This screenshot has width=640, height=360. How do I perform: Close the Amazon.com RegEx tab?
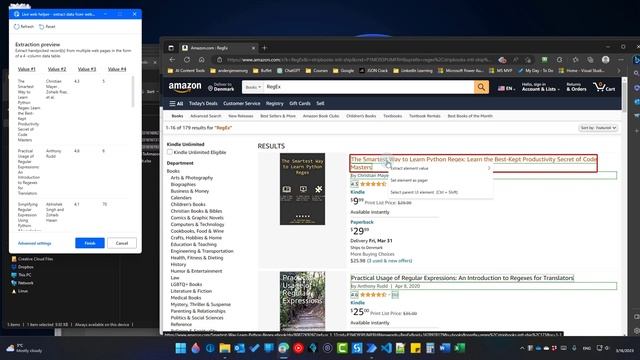[253, 48]
